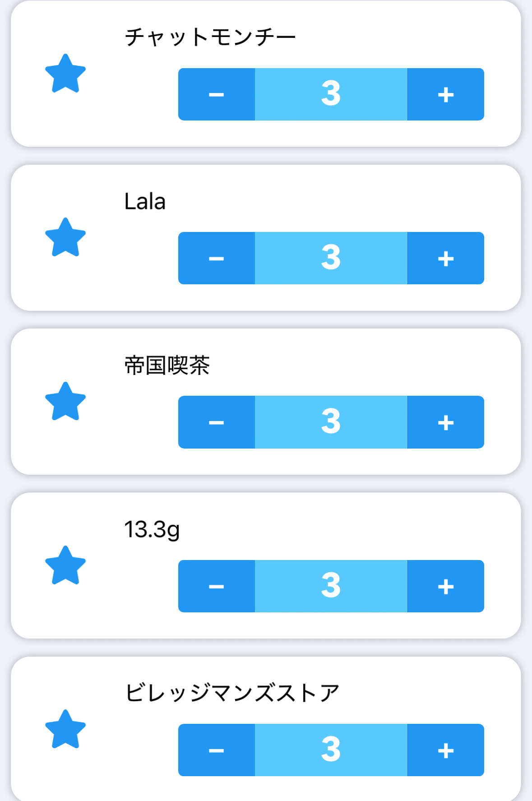Screen dimensions: 532x801
Task: Click the value 3 for 帝国喫茶
Action: coord(331,422)
